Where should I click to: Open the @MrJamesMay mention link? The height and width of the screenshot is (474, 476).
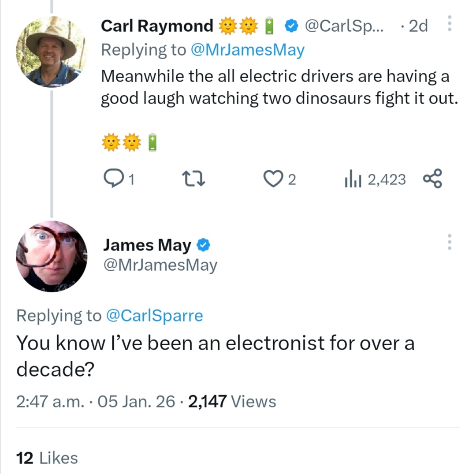247,50
